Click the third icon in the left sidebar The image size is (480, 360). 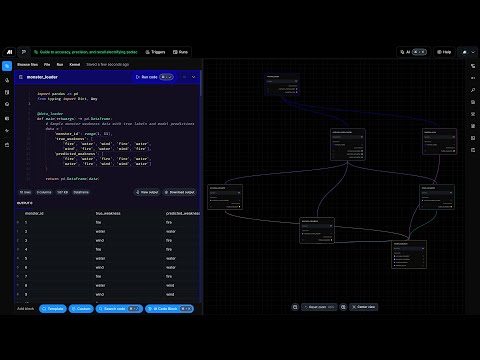point(7,92)
